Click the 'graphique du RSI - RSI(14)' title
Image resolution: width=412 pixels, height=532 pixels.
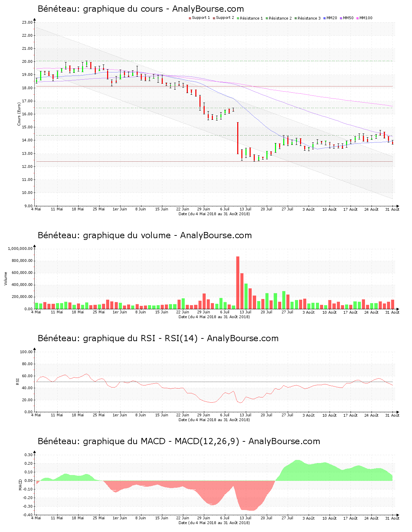158,338
